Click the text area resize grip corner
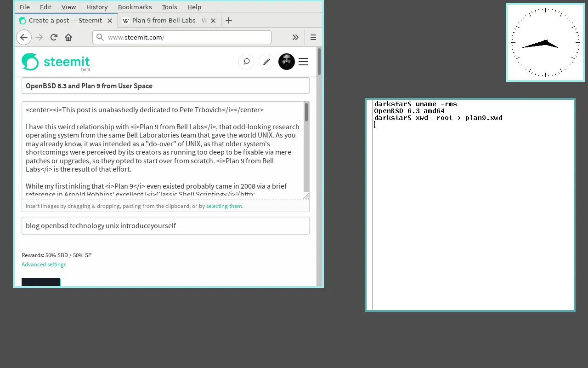The width and height of the screenshot is (588, 368). tap(306, 196)
